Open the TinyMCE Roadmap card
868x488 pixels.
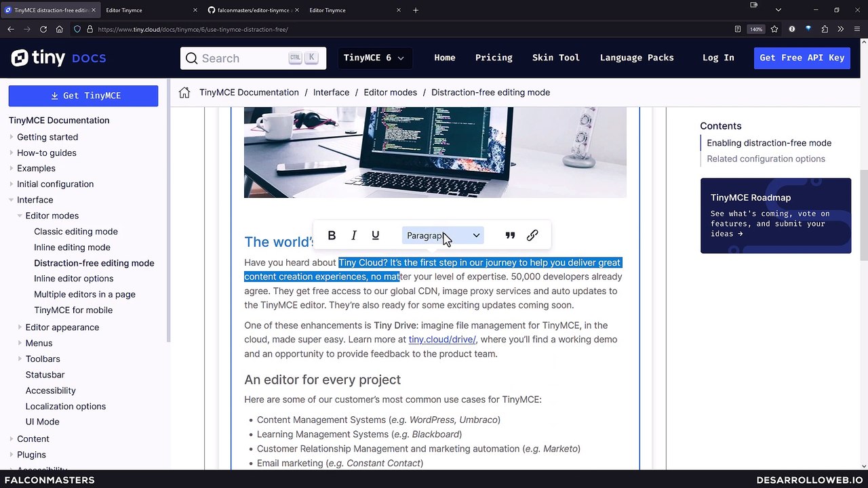[x=776, y=216]
